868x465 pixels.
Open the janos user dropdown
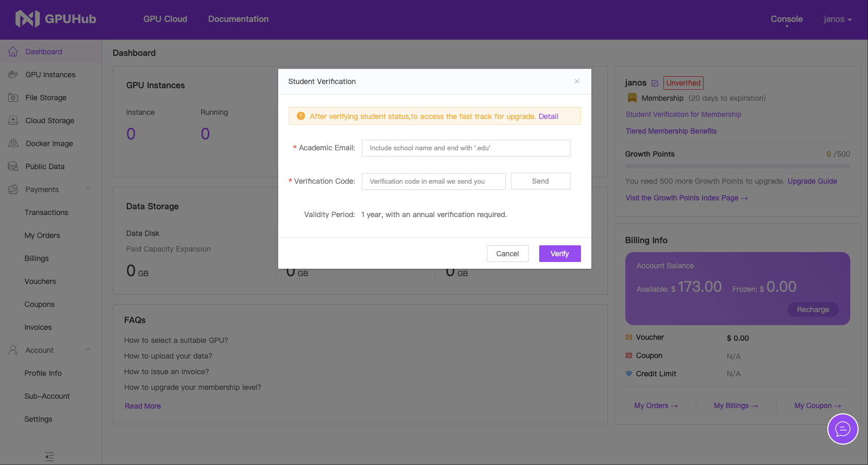[x=838, y=19]
